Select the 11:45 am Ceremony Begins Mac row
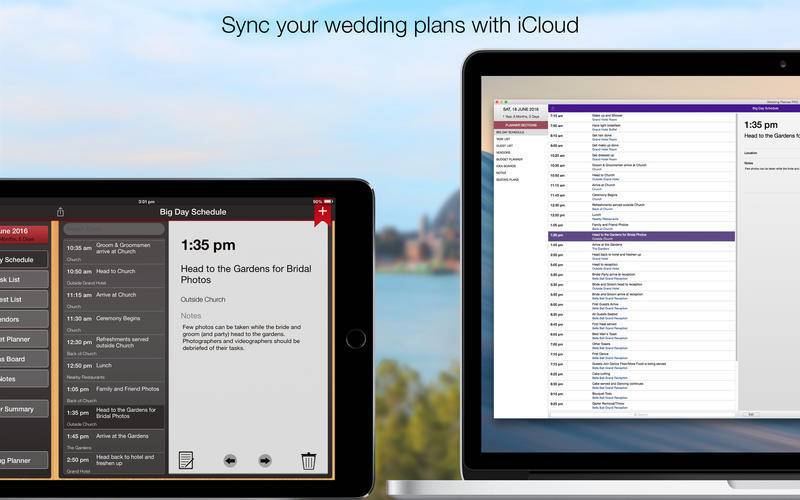Screen dimensions: 800x500 (x=642, y=196)
